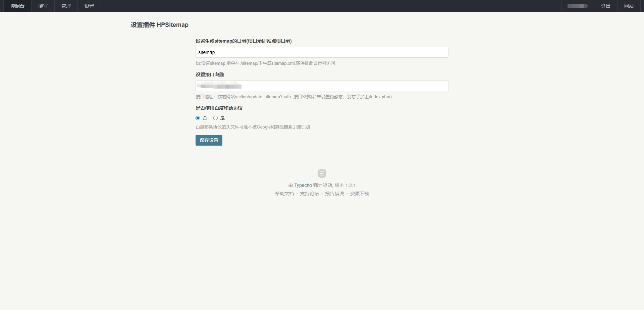
Task: Focus the 接口密匙 input field
Action: point(322,86)
